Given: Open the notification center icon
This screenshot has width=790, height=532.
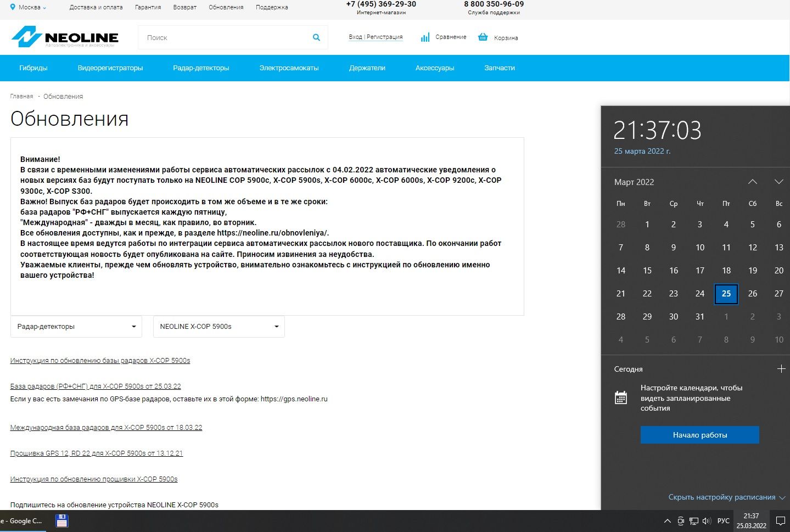Looking at the screenshot, I should [x=780, y=521].
